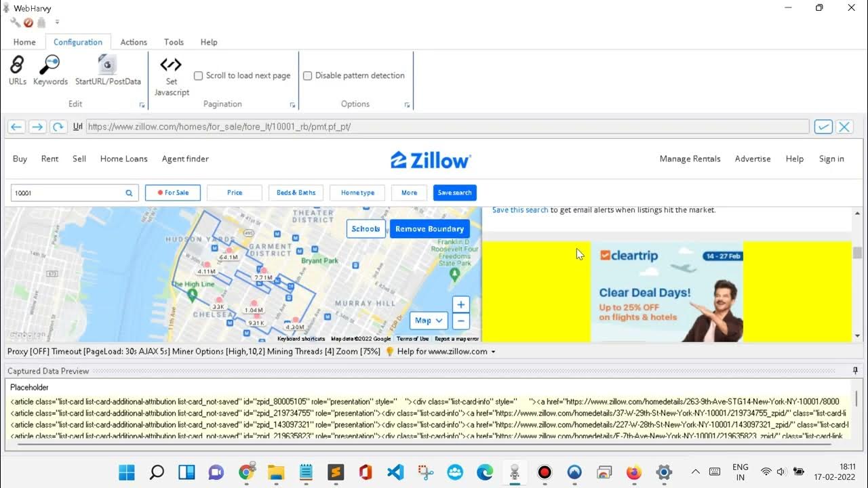Open the Windows Start menu
This screenshot has width=868, height=488.
pyautogui.click(x=126, y=472)
